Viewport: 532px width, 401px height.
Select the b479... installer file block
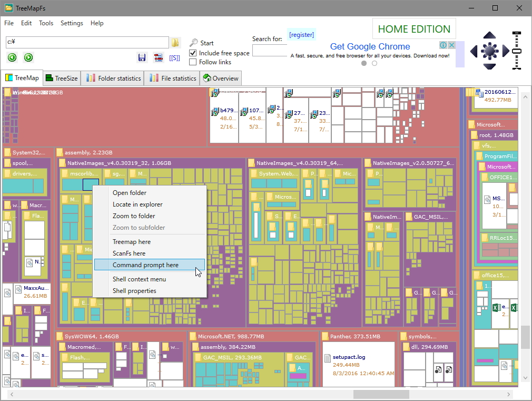224,118
